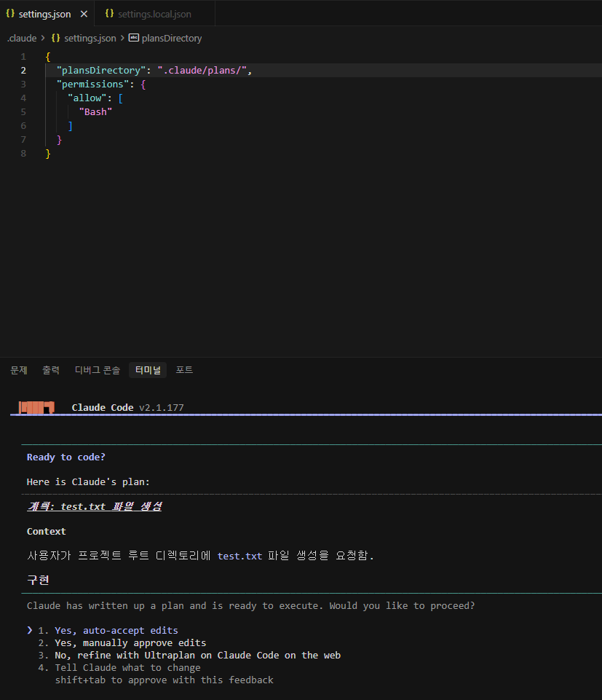Click the 'Ready to code?' heading
Viewport: 602px width, 700px height.
(66, 457)
